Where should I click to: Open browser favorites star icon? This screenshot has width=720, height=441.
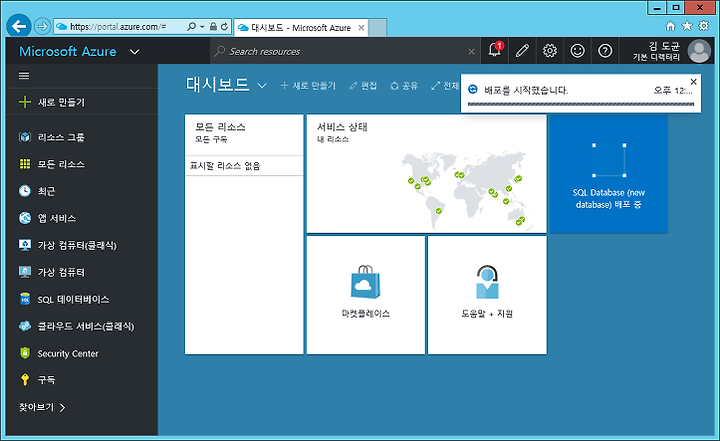[x=687, y=26]
